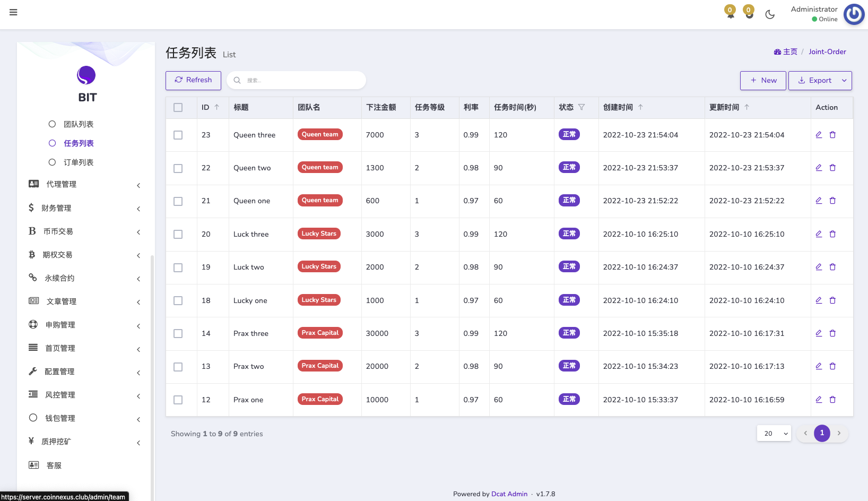This screenshot has height=501, width=868.
Task: Click the Administrator avatar icon
Action: [x=854, y=14]
